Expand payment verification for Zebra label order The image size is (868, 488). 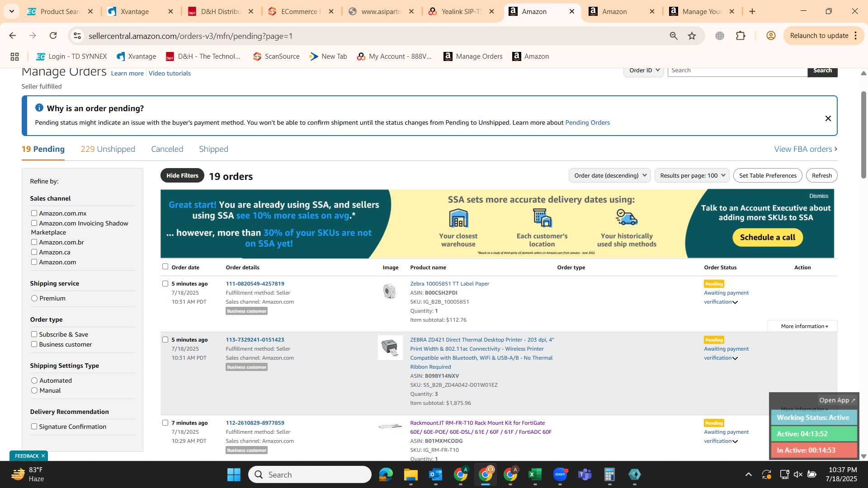[735, 302]
